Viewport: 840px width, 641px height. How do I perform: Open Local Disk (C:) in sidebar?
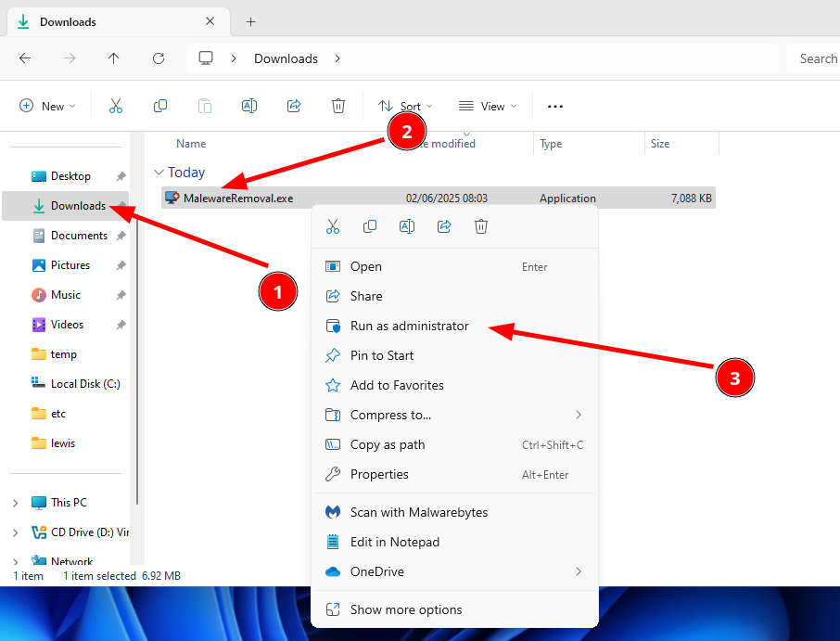point(84,384)
